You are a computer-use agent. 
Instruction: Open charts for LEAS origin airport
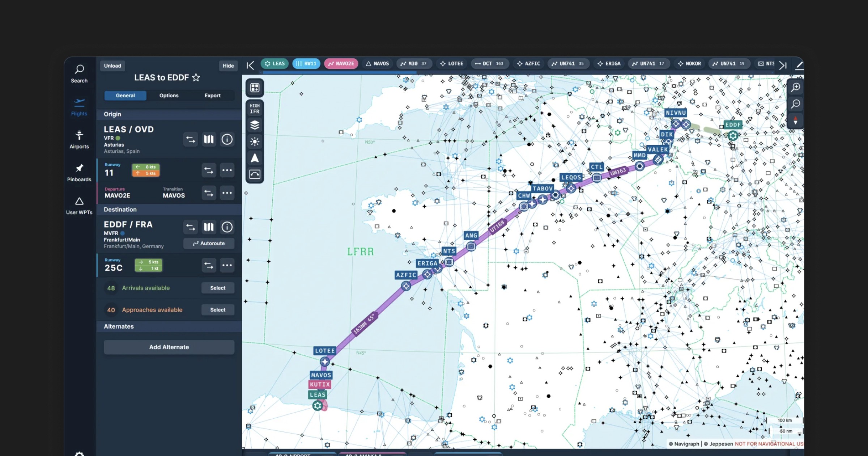(x=209, y=139)
